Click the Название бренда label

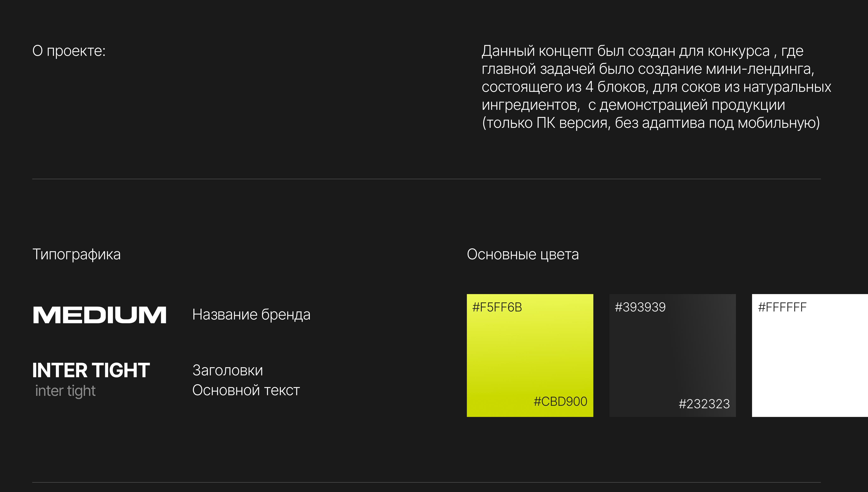[251, 315]
